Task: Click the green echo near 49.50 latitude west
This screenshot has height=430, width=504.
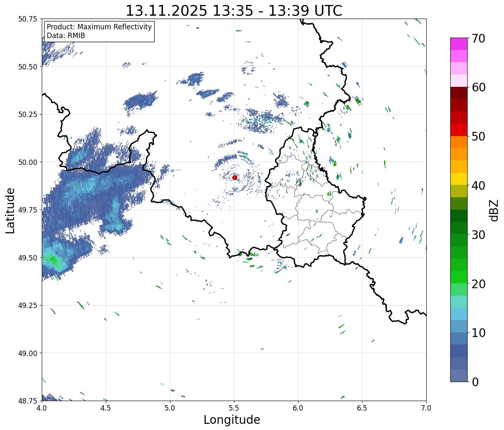Action: [53, 260]
